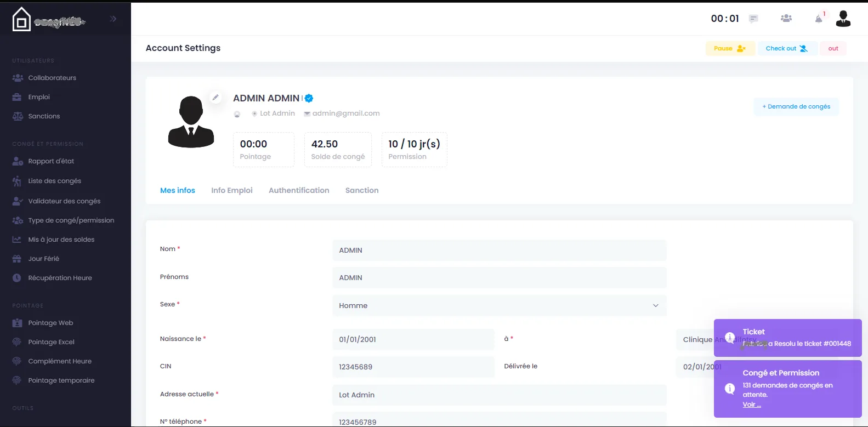The width and height of the screenshot is (868, 427).
Task: Click the pink out button
Action: point(833,48)
